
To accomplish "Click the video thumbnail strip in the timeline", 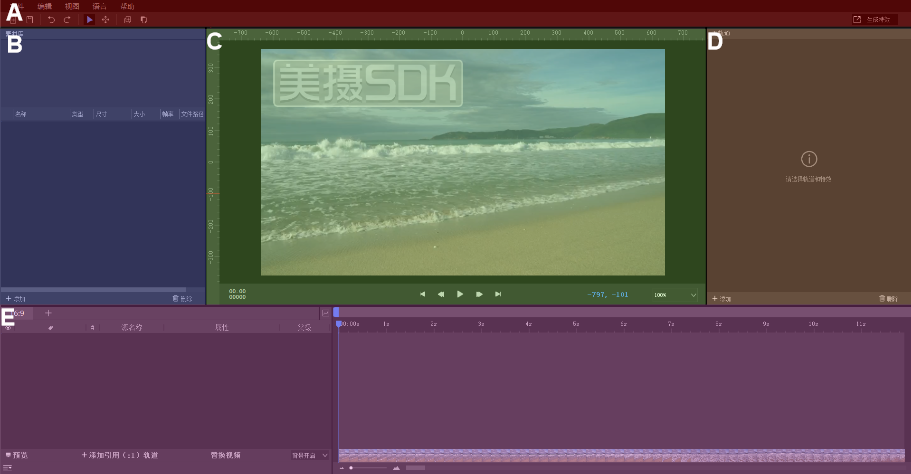I will point(622,455).
